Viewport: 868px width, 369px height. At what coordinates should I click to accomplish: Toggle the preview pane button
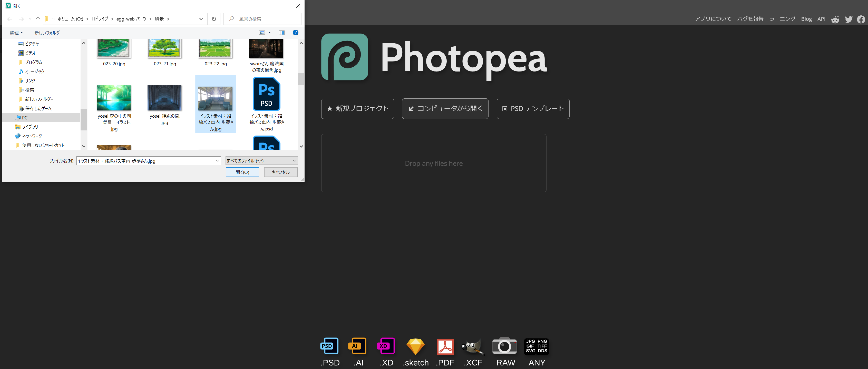click(x=282, y=33)
